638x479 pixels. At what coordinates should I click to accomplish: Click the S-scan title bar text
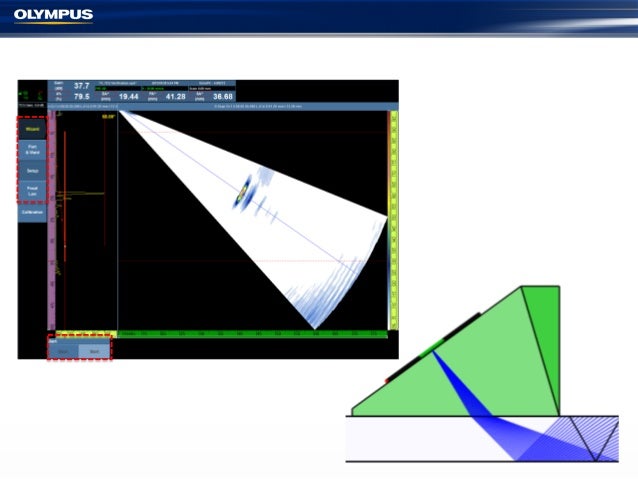tap(258, 107)
